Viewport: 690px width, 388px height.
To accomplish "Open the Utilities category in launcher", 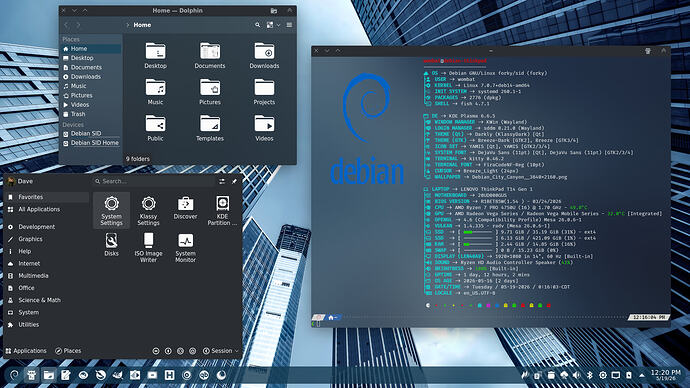I will (x=47, y=325).
